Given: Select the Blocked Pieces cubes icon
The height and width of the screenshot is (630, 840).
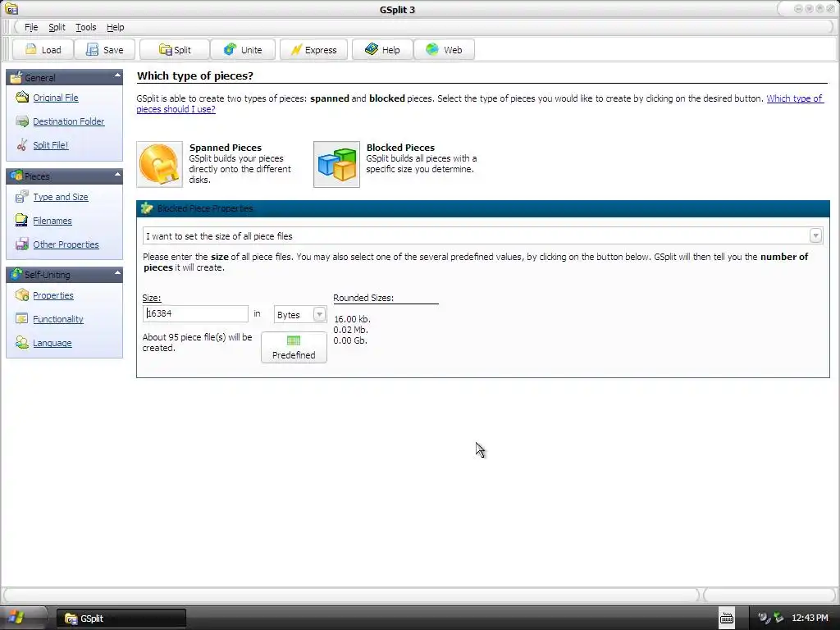Looking at the screenshot, I should (x=336, y=164).
